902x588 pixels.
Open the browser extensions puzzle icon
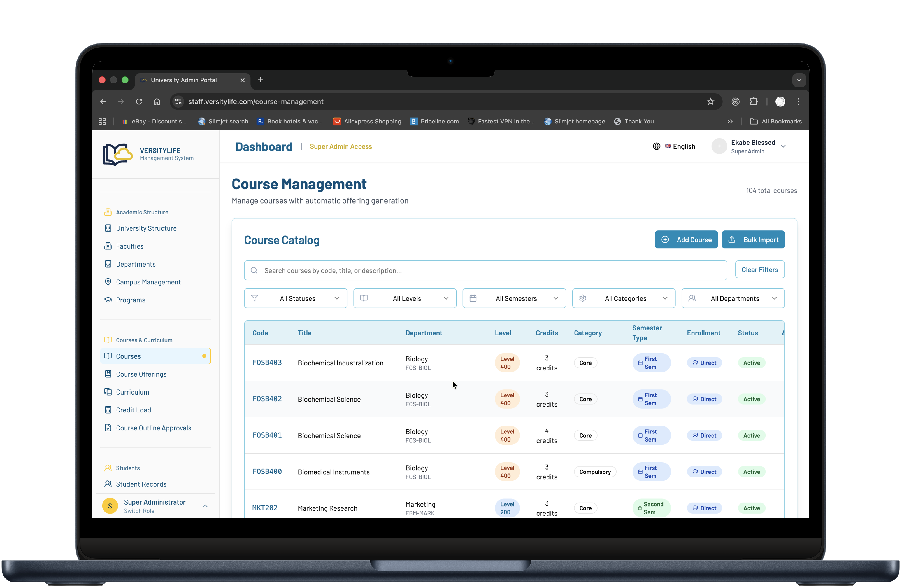(754, 102)
